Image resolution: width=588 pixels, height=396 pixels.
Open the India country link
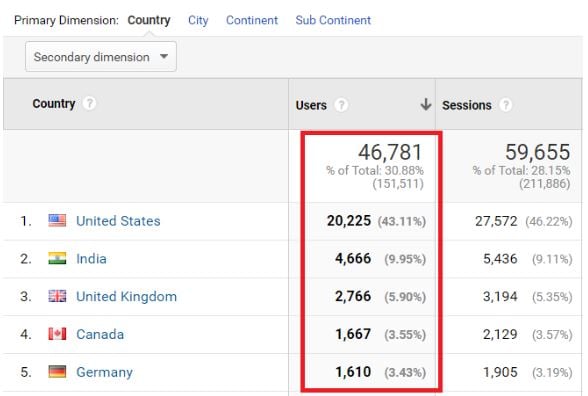coord(91,259)
